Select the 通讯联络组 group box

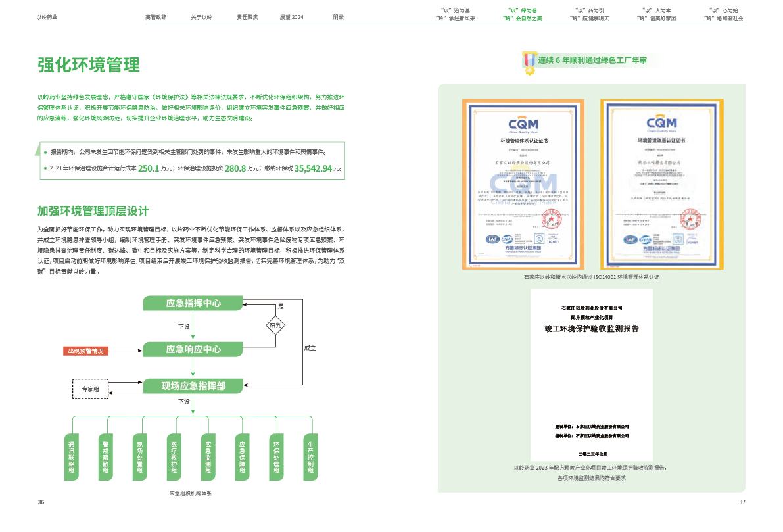72,456
